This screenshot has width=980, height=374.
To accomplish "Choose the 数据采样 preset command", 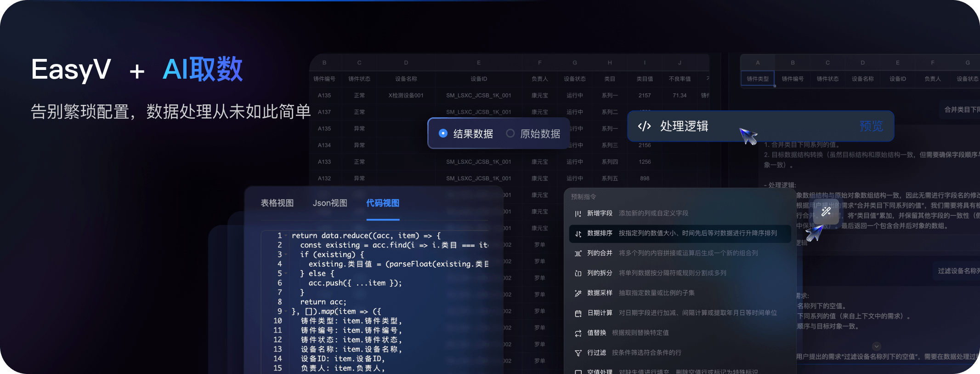I will click(680, 293).
